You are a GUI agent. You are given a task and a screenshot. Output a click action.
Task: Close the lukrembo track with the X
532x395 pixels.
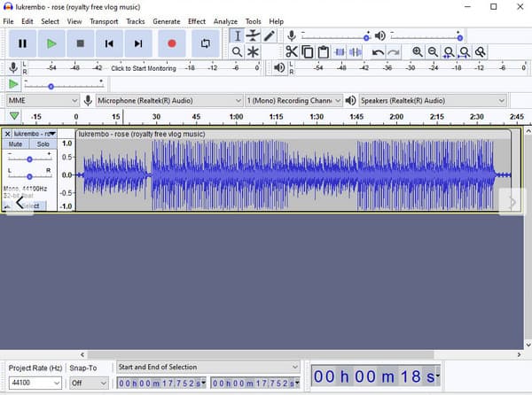7,134
